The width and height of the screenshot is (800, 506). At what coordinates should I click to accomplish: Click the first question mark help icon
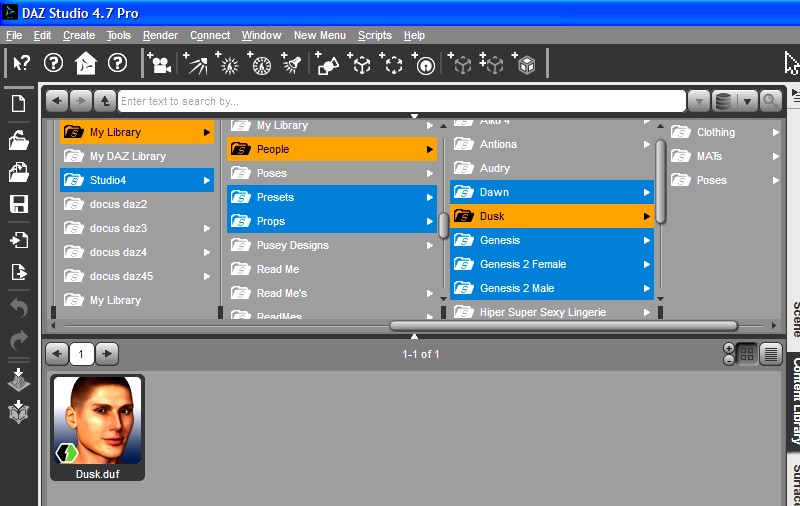coord(54,63)
